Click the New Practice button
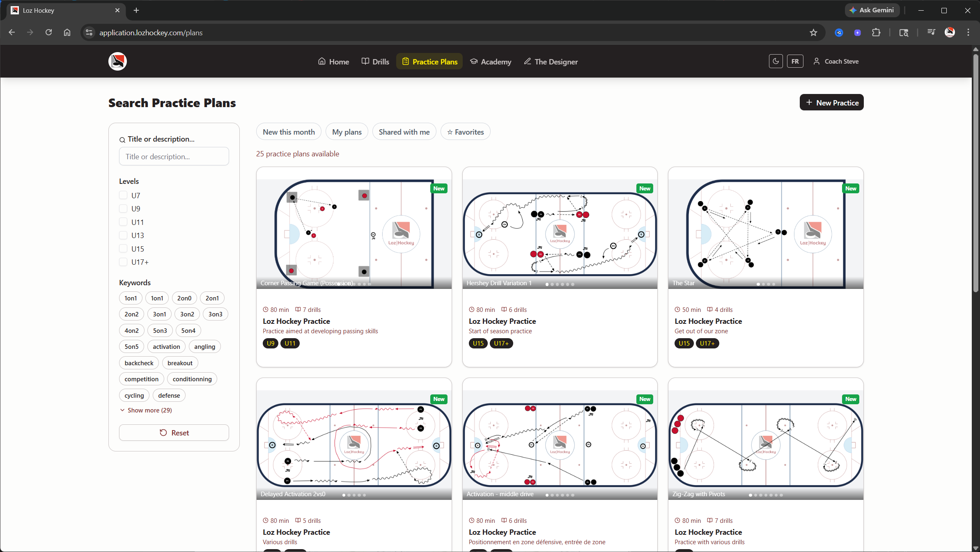 coord(831,103)
